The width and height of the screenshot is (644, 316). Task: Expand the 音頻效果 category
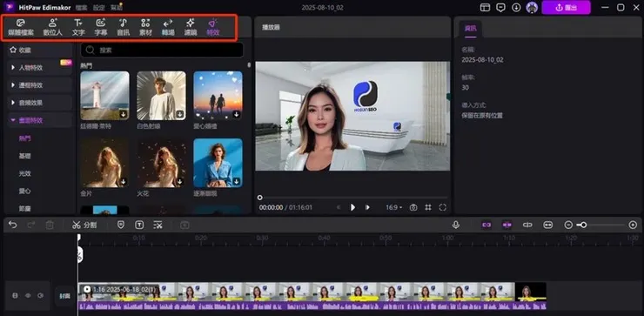(39, 103)
